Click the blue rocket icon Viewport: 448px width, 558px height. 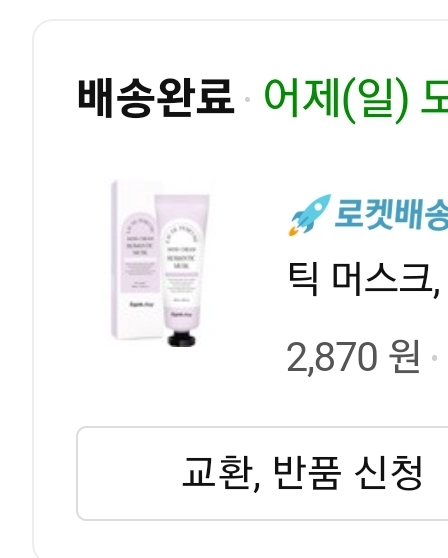click(310, 215)
